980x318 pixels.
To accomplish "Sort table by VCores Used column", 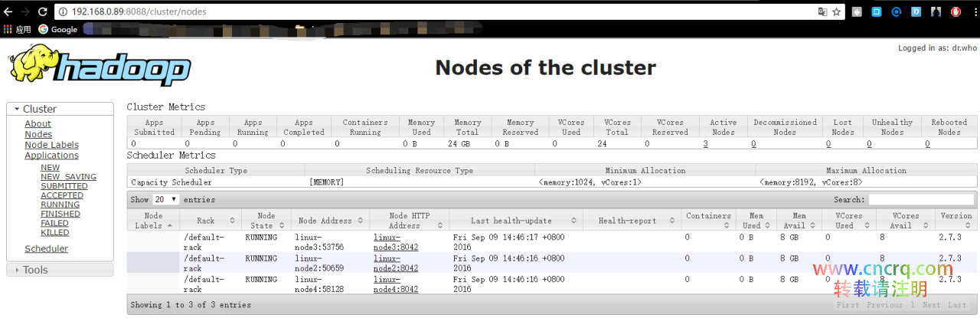I will click(849, 221).
